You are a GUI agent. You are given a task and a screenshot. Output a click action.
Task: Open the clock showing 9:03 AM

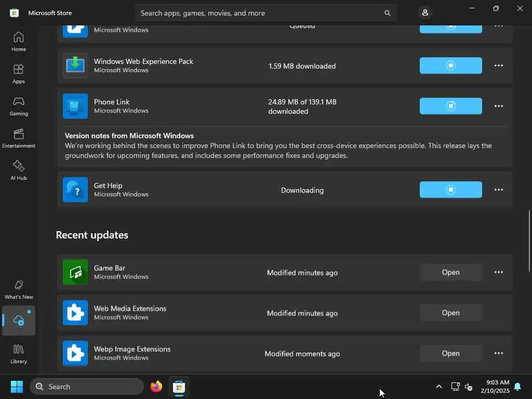pyautogui.click(x=495, y=387)
